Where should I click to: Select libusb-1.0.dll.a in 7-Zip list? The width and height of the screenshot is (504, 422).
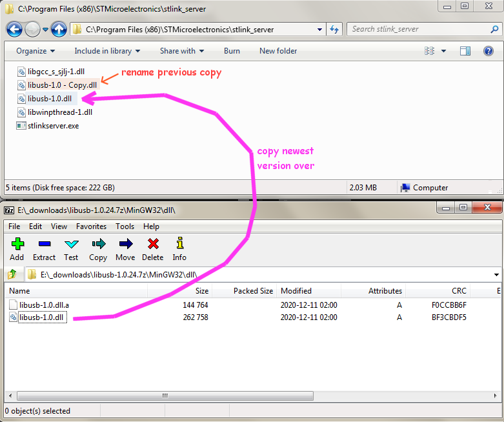click(39, 305)
